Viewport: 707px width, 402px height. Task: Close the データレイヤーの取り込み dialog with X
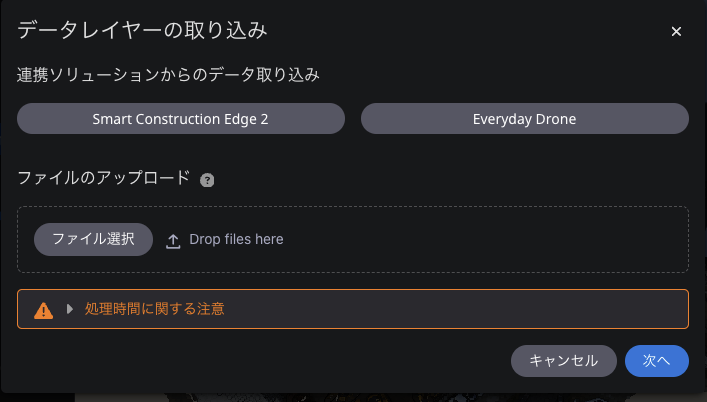(676, 32)
